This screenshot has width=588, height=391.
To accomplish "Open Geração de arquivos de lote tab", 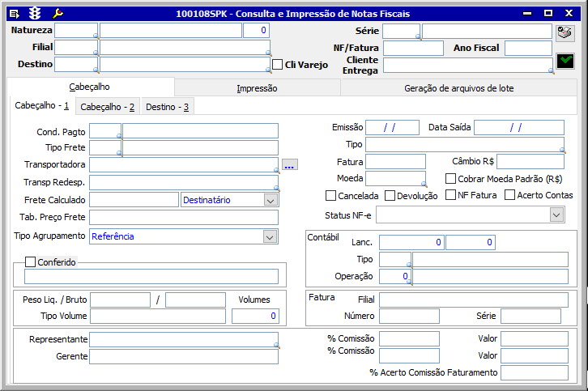I will tap(458, 88).
